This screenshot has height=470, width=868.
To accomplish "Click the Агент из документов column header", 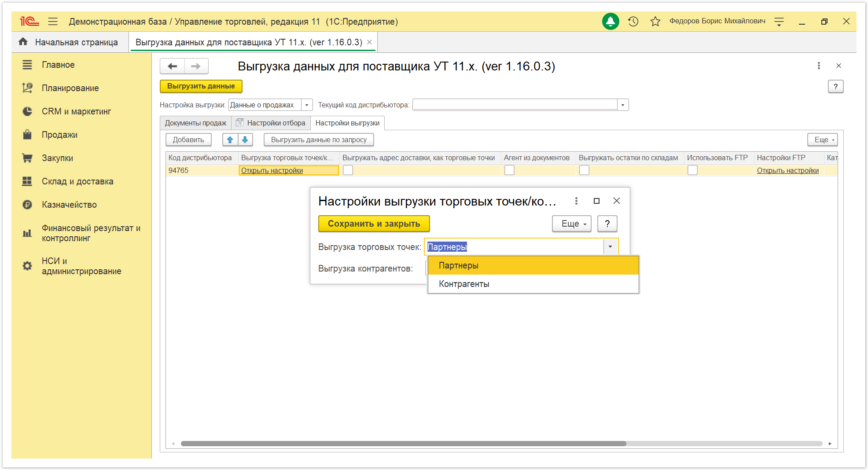I will tap(538, 158).
